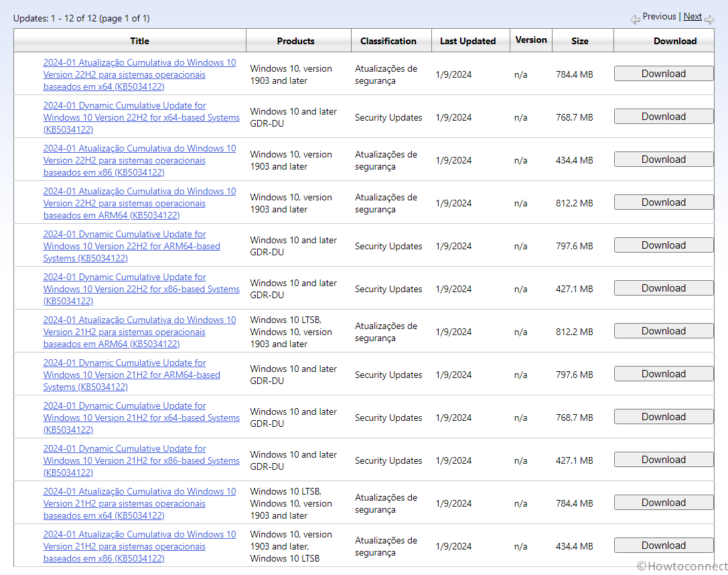Viewport: 728px width, 575px height.
Task: Download the Atualização Cumulativa 21H2 ARM64 update
Action: tap(663, 331)
